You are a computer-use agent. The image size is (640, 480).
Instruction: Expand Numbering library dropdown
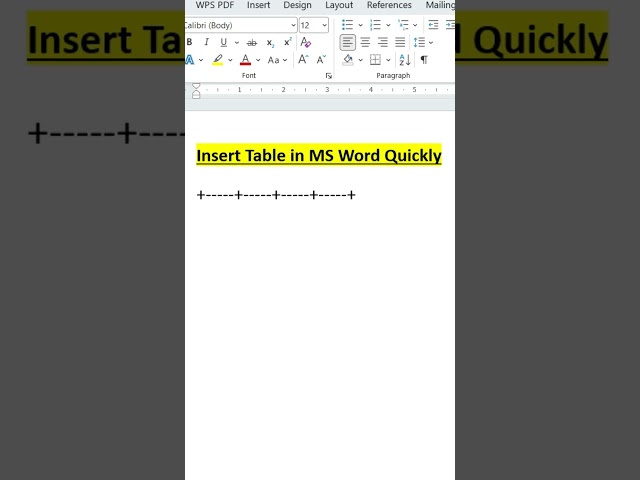pyautogui.click(x=388, y=25)
